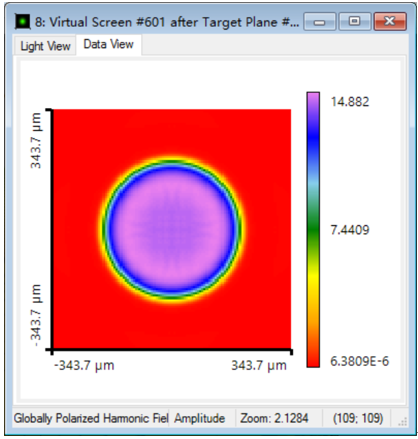418x439 pixels.
Task: Switch to the Light View tab
Action: point(45,46)
